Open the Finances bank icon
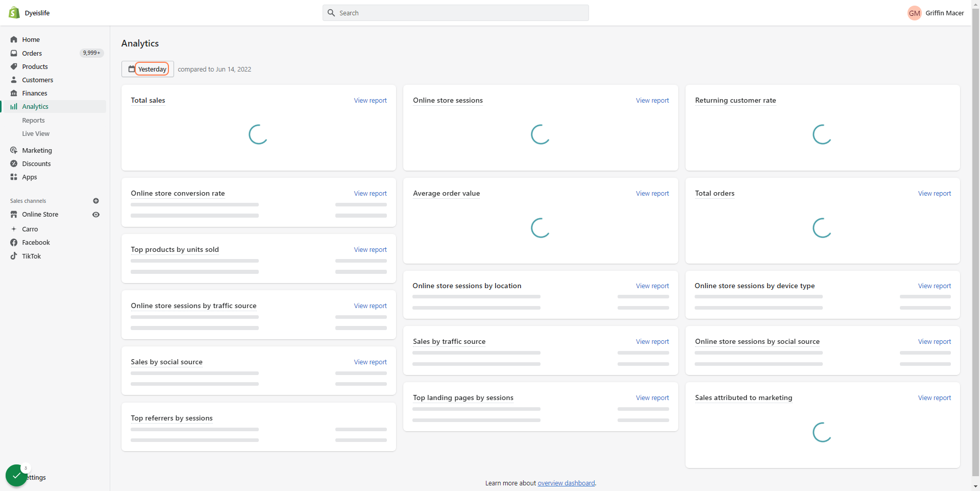The image size is (980, 491). [14, 93]
